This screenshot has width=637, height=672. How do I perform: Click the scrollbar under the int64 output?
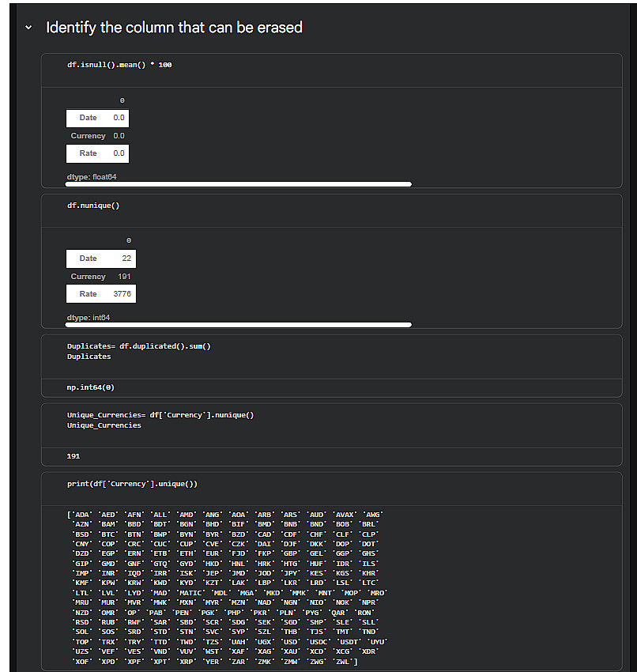(x=239, y=324)
